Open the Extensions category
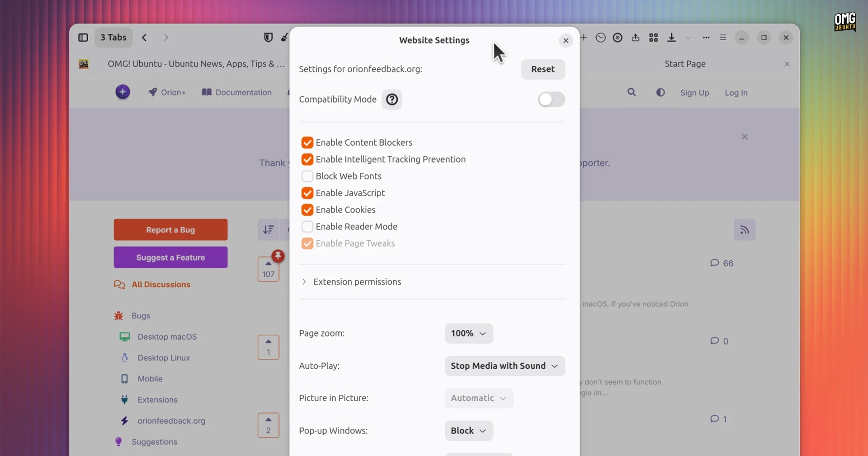This screenshot has width=868, height=456. point(149,400)
